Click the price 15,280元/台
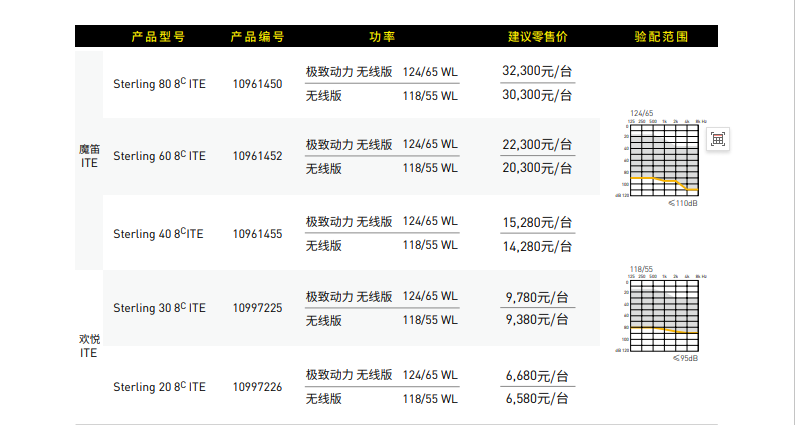This screenshot has width=795, height=425. (537, 222)
